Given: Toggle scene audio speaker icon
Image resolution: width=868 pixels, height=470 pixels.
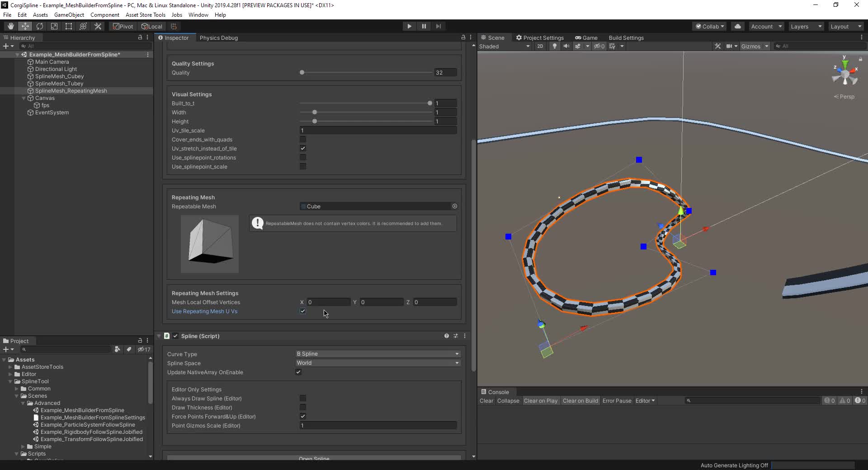Looking at the screenshot, I should [566, 46].
